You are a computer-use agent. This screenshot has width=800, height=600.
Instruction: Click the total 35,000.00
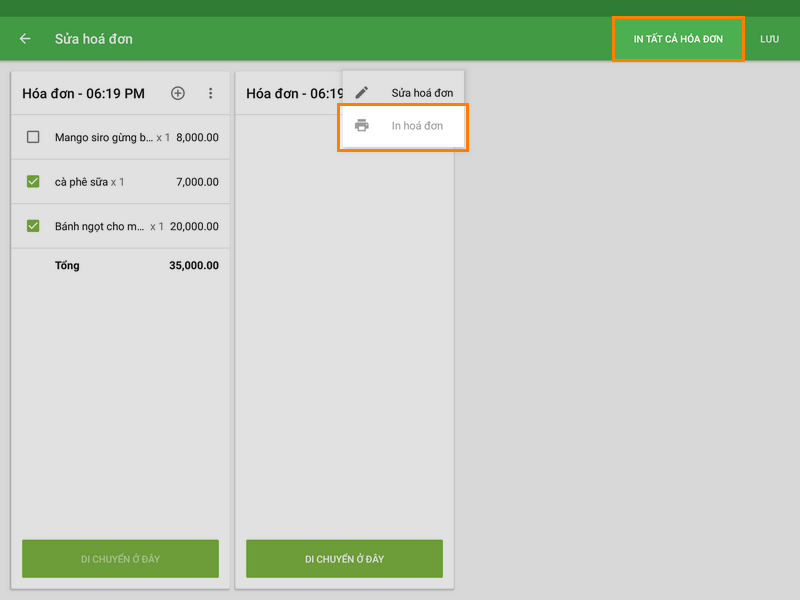coord(194,265)
